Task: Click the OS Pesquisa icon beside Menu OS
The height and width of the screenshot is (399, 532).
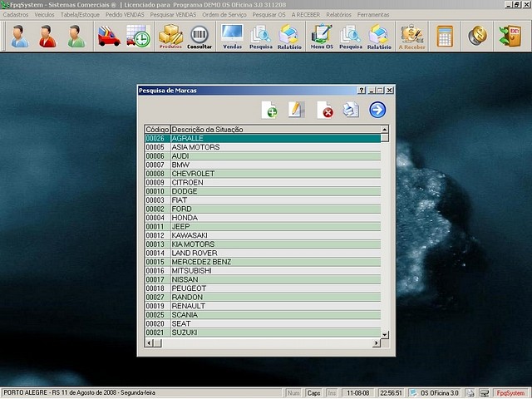Action: (351, 37)
